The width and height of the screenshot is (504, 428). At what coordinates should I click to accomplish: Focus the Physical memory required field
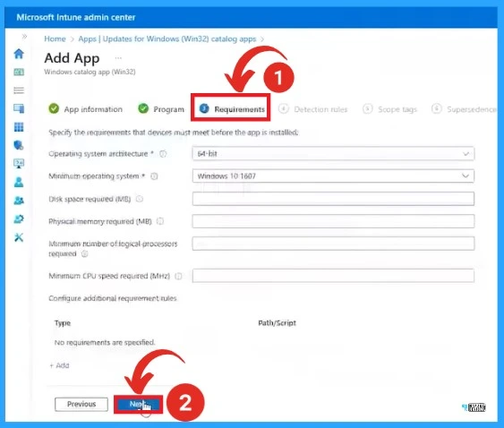333,221
